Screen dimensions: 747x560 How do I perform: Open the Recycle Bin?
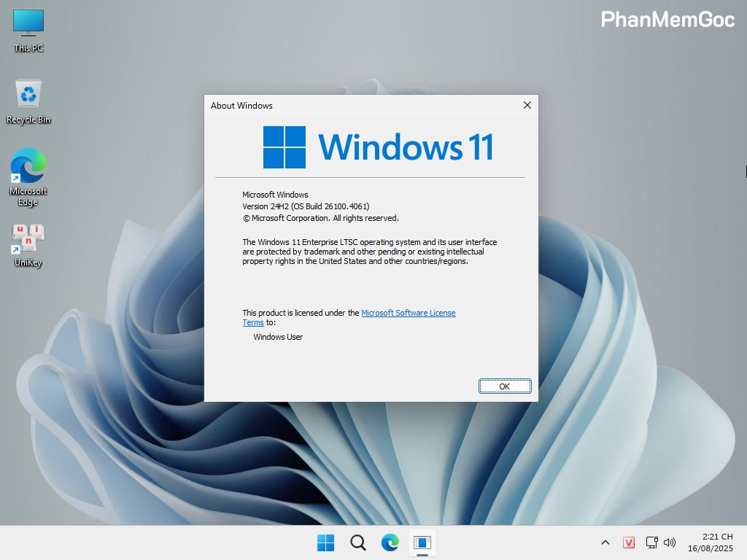point(28,93)
